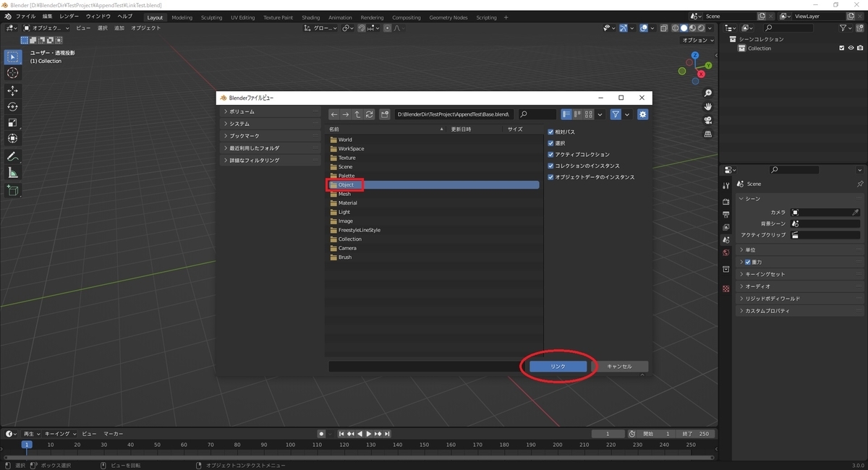Go back to previous folder in file browser
Viewport: 868px width, 470px height.
334,114
